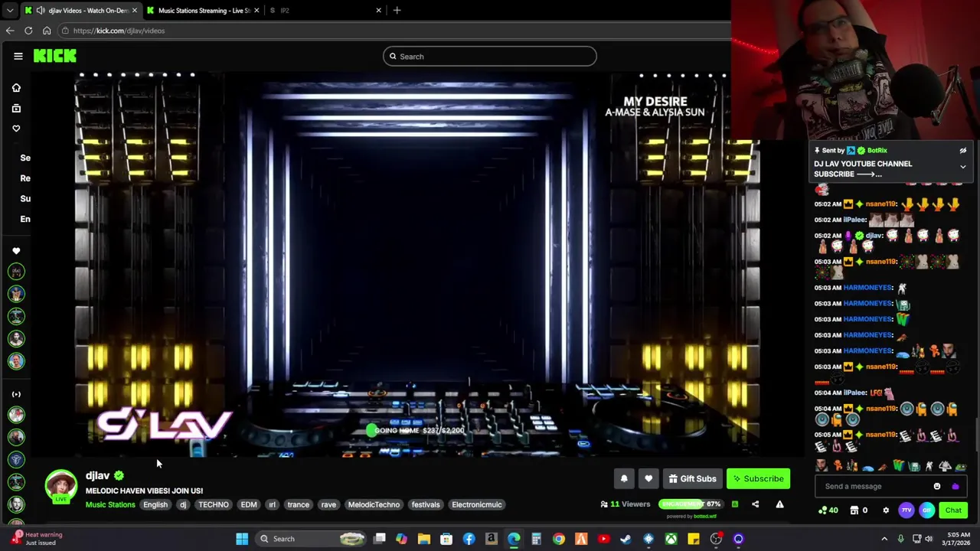This screenshot has height=551, width=980.
Task: Follow djlav with the heart button
Action: [648, 479]
